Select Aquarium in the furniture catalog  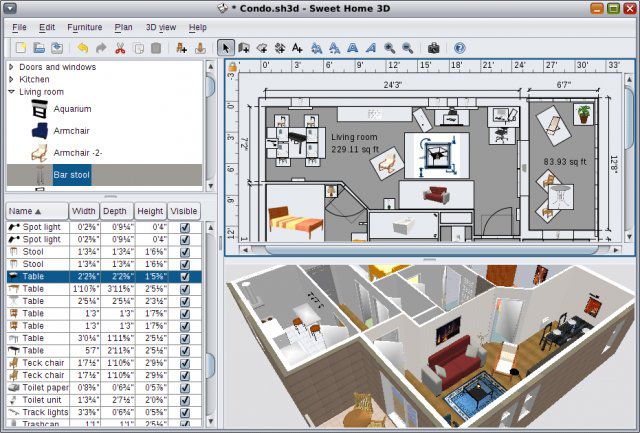tap(72, 108)
